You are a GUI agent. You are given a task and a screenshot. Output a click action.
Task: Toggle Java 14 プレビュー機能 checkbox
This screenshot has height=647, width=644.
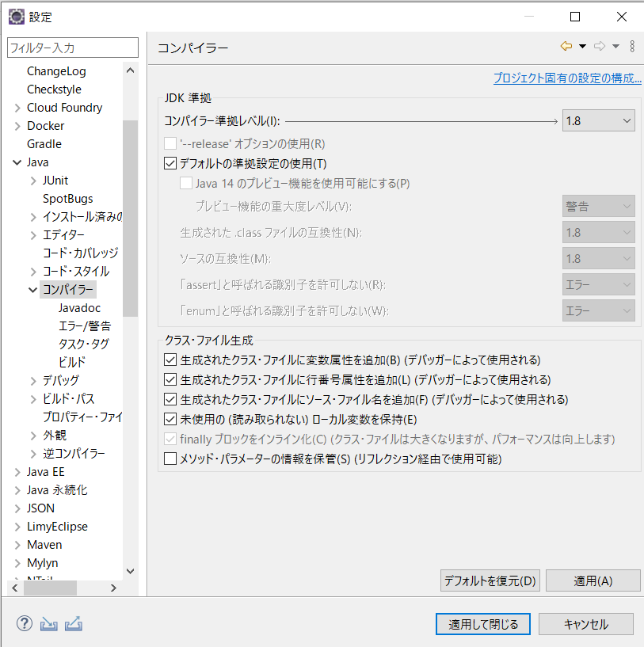tap(186, 183)
